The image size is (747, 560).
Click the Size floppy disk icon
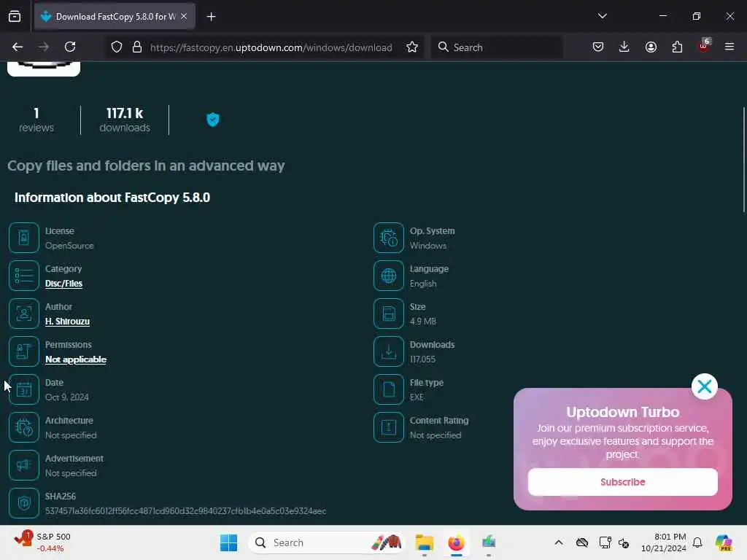(x=389, y=314)
